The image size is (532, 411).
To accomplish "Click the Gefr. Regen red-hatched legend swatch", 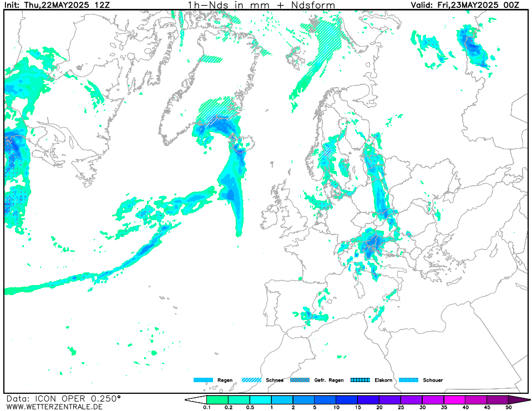I will click(x=300, y=380).
